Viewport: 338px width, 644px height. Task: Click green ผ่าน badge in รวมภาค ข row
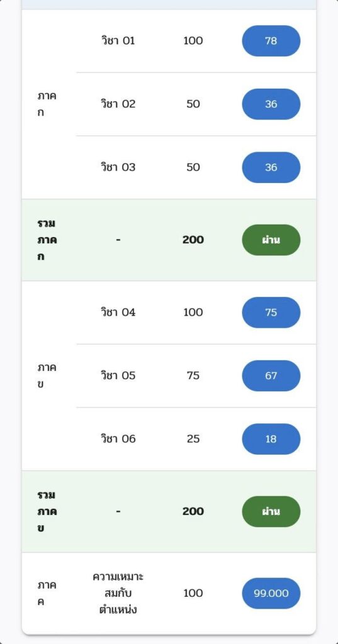point(271,511)
